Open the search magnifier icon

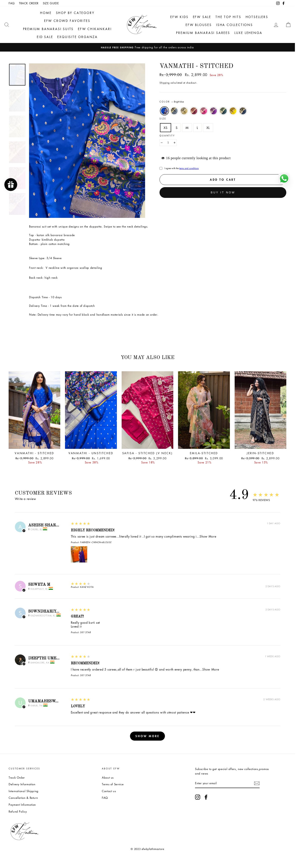pyautogui.click(x=7, y=25)
